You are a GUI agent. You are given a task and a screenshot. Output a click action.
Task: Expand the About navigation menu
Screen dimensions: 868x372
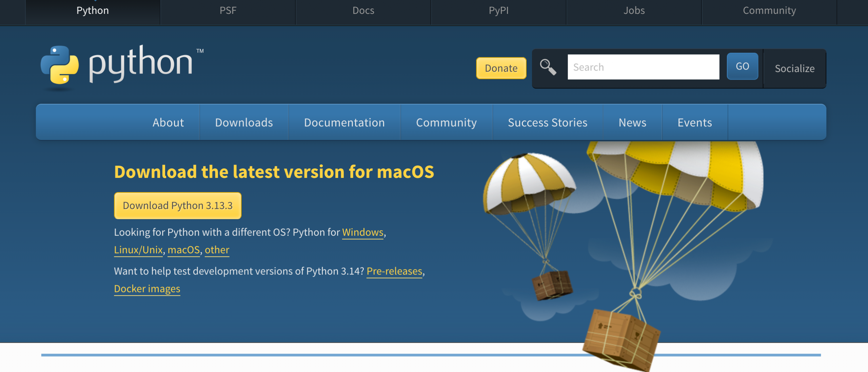[x=168, y=122]
